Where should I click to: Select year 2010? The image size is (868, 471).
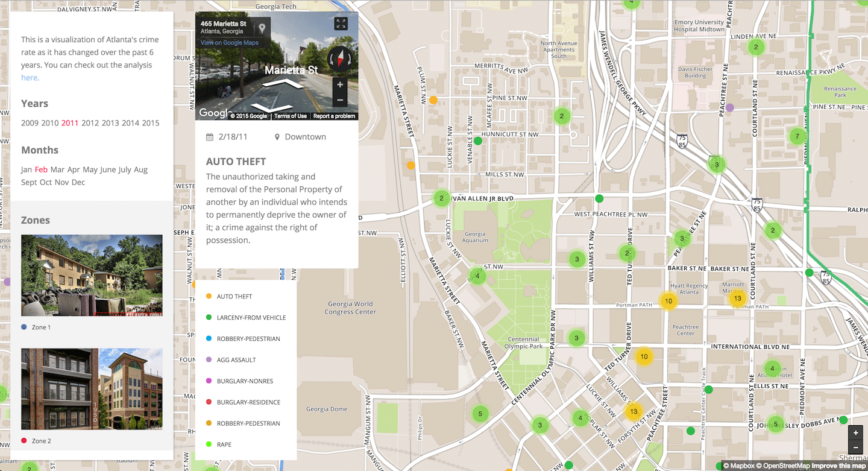click(x=50, y=123)
